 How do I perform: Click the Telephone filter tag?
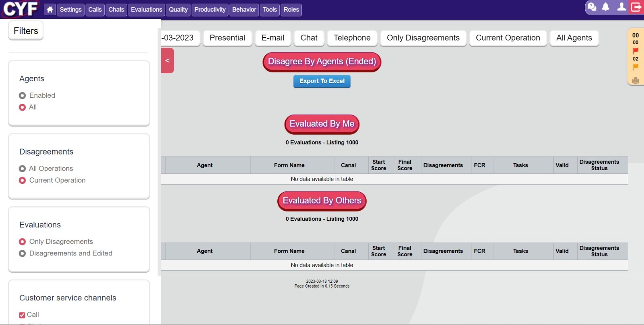pyautogui.click(x=352, y=38)
